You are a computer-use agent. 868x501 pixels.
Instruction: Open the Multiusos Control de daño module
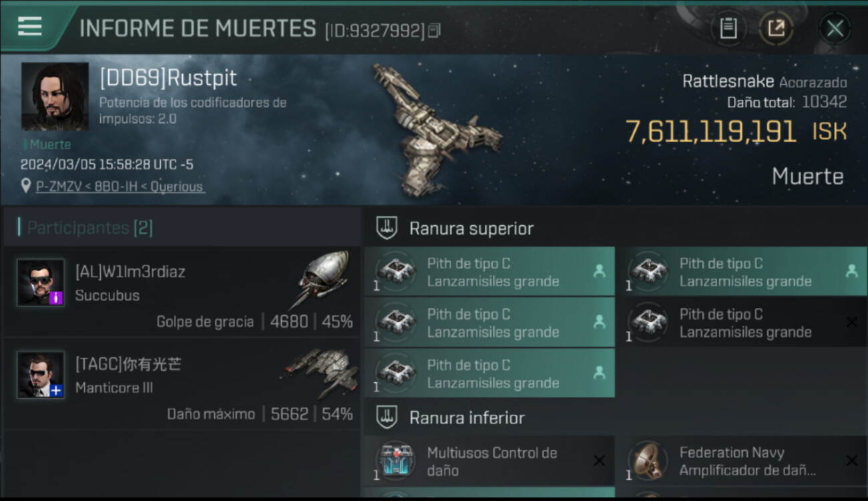489,461
